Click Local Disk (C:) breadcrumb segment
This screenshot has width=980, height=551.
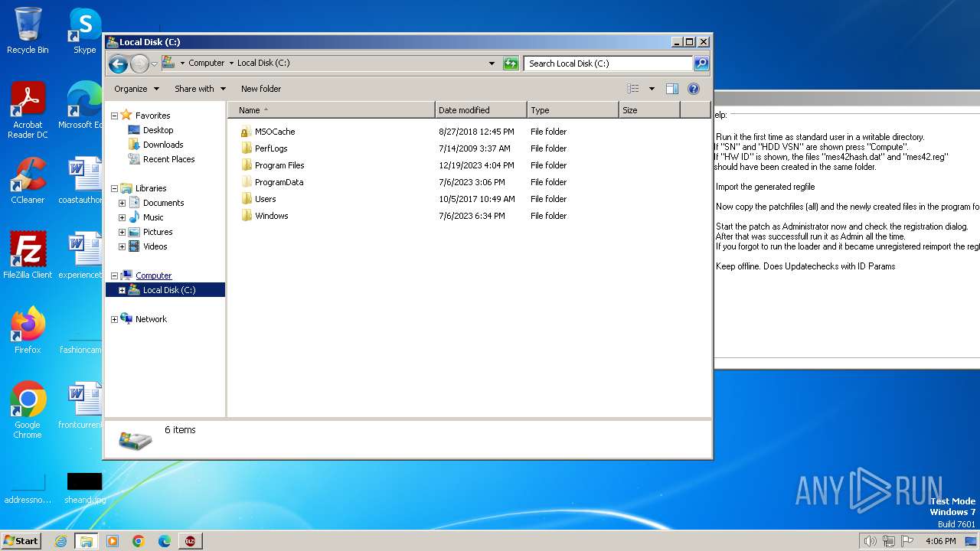[263, 64]
